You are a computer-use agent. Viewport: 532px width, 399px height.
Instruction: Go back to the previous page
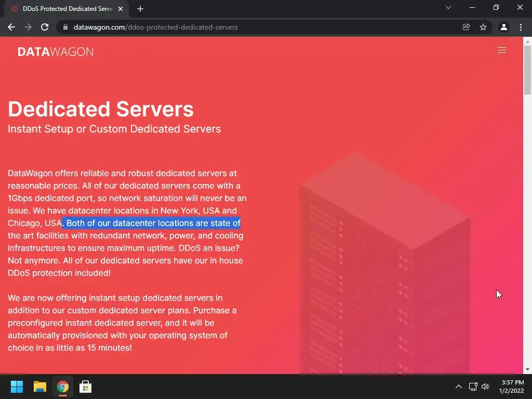tap(11, 27)
